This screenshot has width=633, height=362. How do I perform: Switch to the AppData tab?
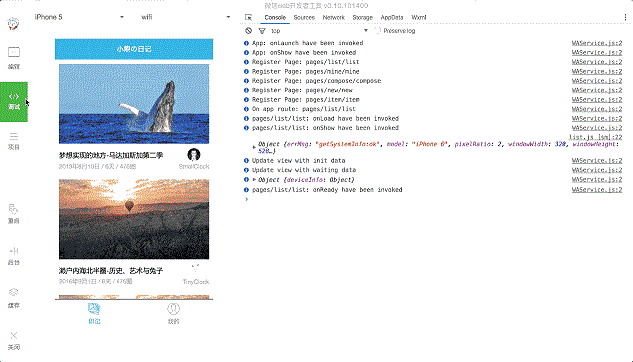[392, 17]
